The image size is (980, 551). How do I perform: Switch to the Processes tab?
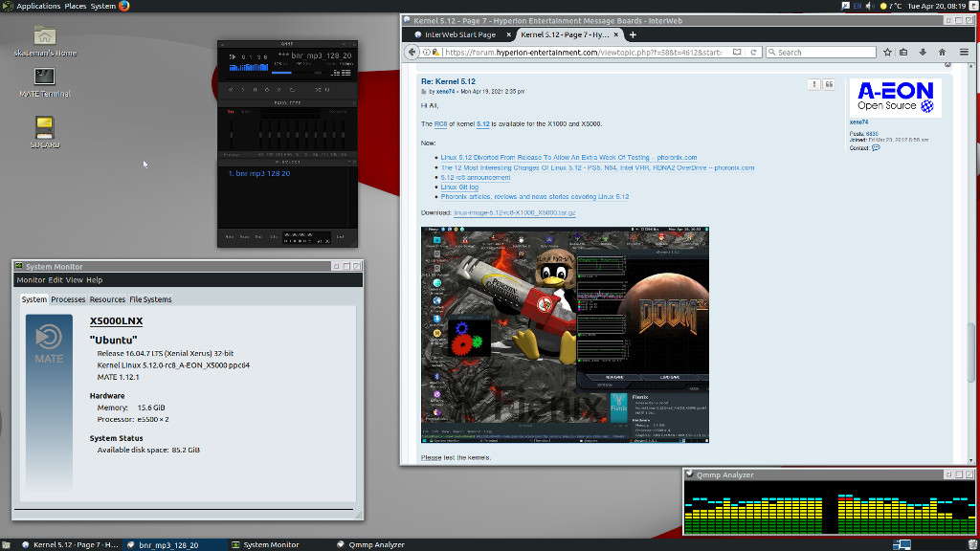click(x=68, y=299)
